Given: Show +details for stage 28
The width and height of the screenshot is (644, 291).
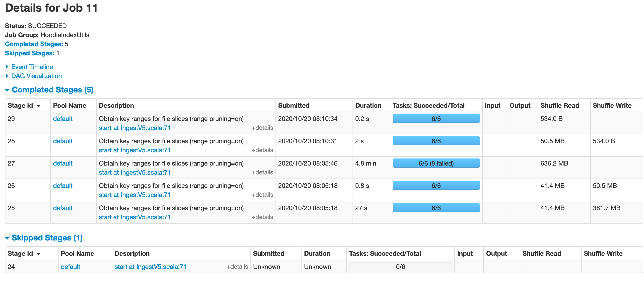Looking at the screenshot, I should (x=262, y=150).
